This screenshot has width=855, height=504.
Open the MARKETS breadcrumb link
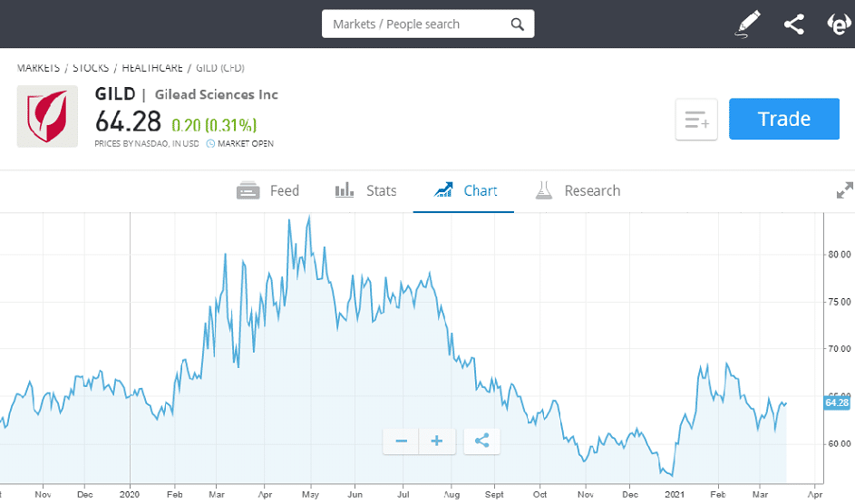(38, 68)
